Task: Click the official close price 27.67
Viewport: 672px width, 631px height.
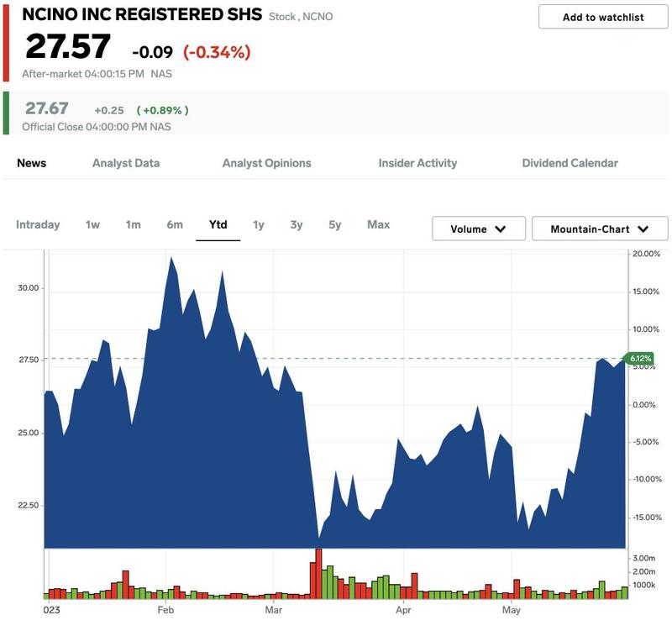Action: 47,108
